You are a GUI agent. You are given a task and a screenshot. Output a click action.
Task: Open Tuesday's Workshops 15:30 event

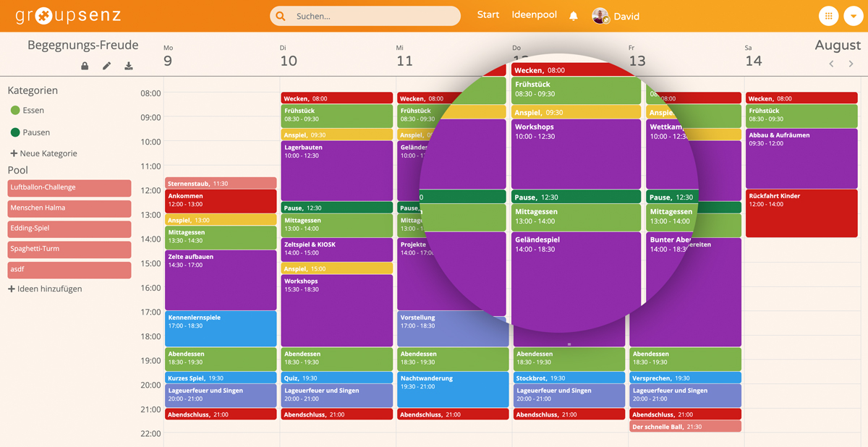(x=336, y=310)
